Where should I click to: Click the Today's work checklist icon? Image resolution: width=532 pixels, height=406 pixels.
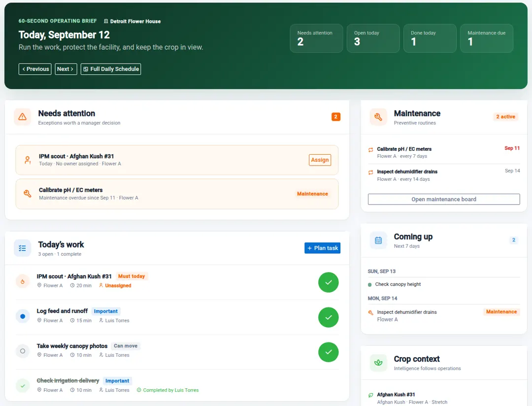(x=22, y=248)
